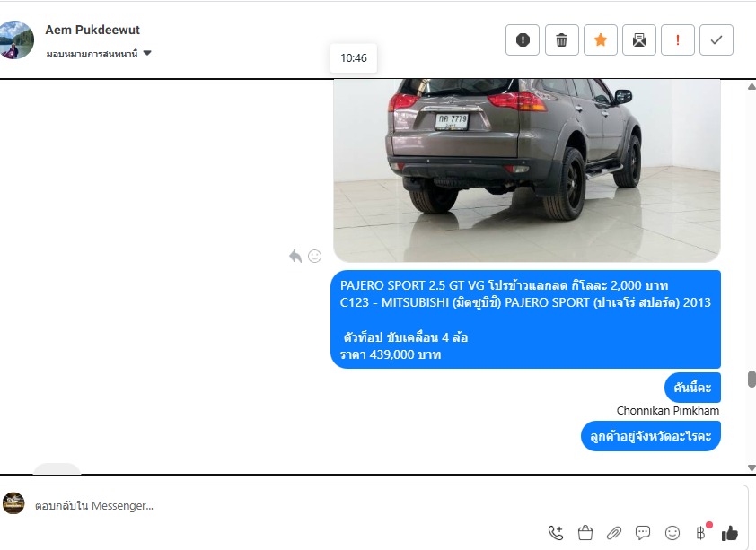Select the 'ลูกค้าอยู่จังหวัดอะไรคะ' message bubble
Image resolution: width=756 pixels, height=550 pixels.
[650, 436]
